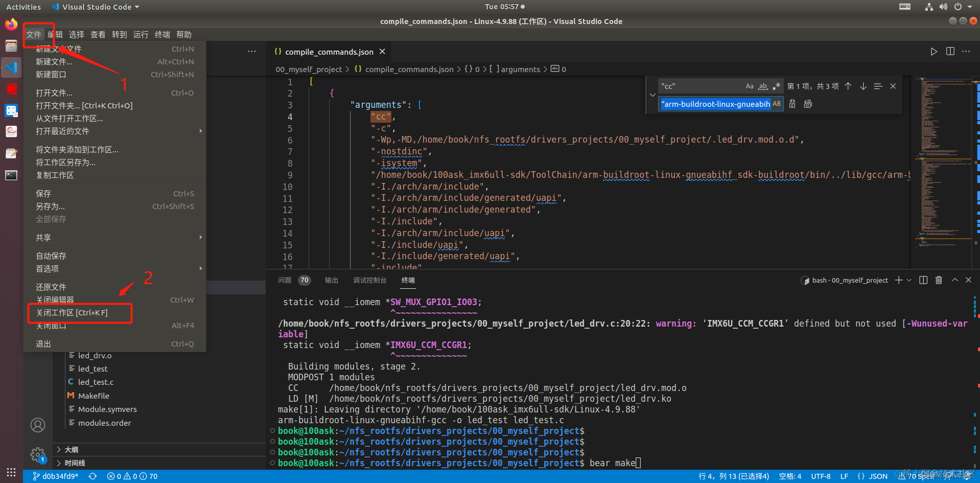
Task: Open the 选择 menu
Action: point(77,35)
